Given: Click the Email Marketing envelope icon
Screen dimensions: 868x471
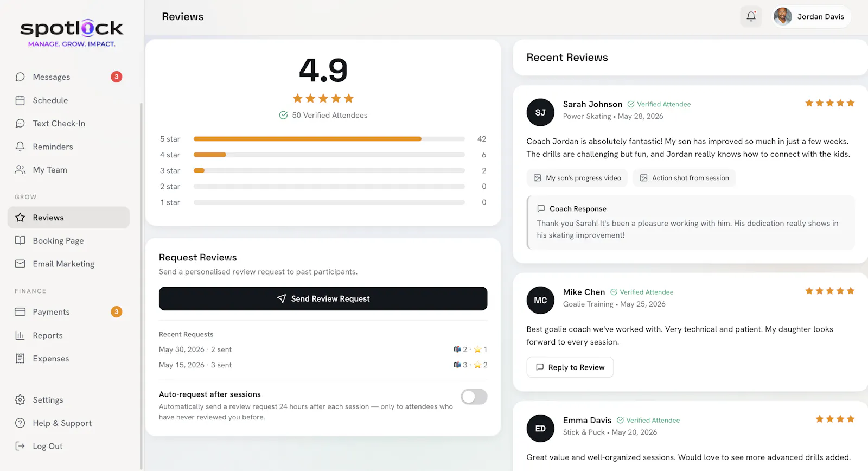Looking at the screenshot, I should pyautogui.click(x=20, y=264).
